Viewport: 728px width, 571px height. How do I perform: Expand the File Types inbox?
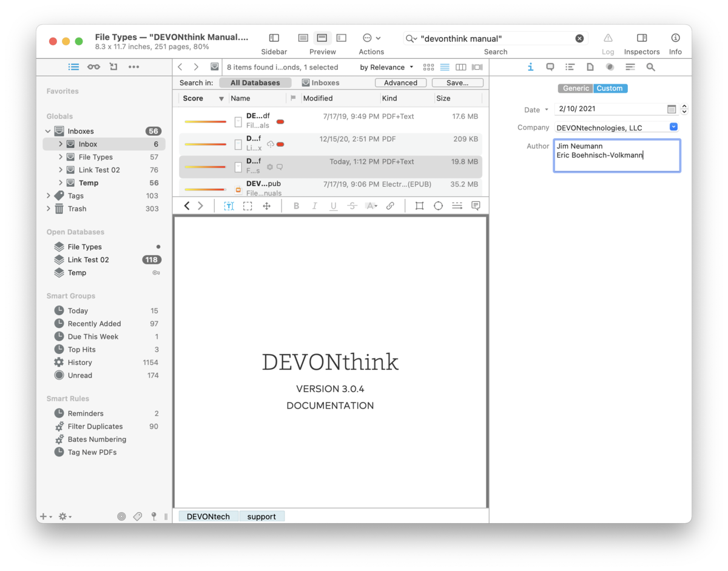point(61,157)
